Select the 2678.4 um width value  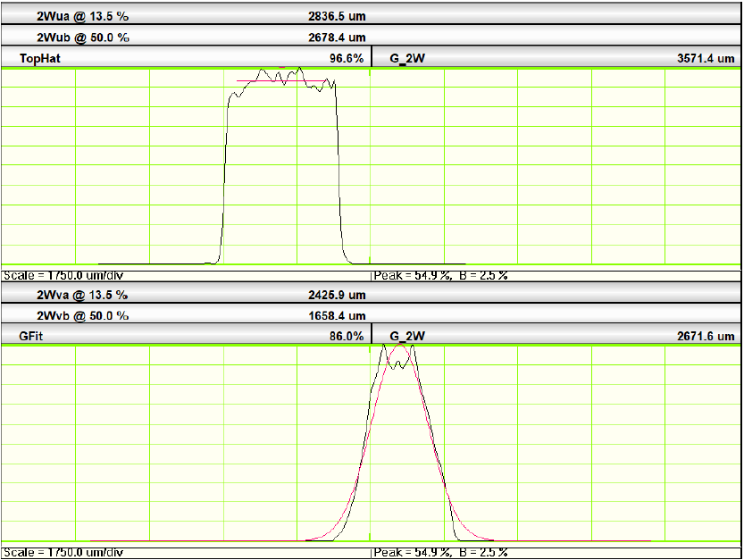click(x=337, y=38)
